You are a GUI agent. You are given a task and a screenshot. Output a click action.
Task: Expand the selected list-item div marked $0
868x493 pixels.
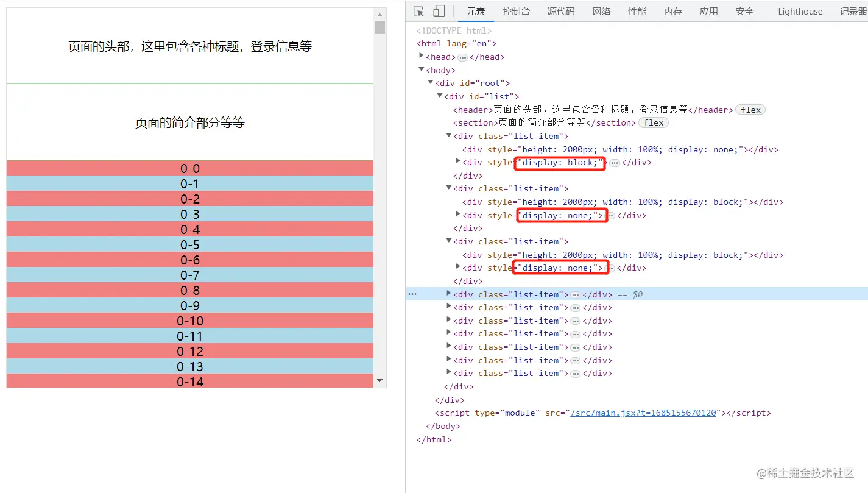tap(449, 293)
